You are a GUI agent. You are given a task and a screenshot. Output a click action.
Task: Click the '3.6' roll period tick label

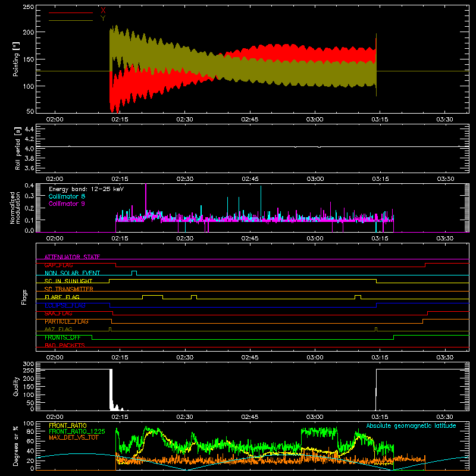(29, 168)
